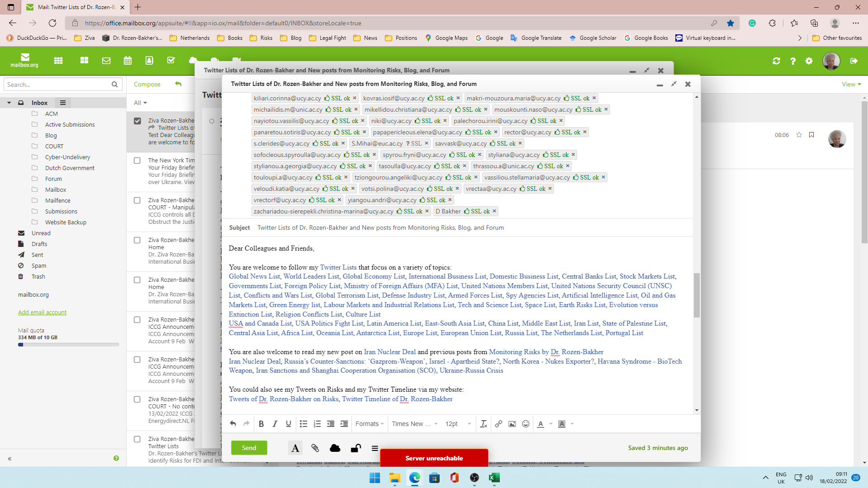Insert a hyperlink in the message
Screen dimensions: 868x488
(x=498, y=424)
